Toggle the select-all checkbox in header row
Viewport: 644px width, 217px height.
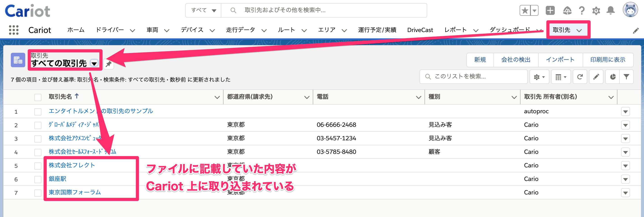pos(38,97)
